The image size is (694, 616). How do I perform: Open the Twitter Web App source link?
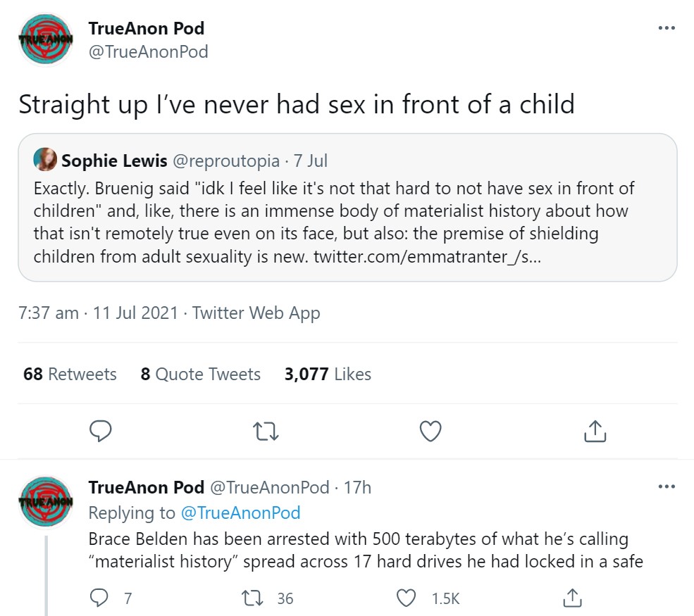tap(256, 313)
